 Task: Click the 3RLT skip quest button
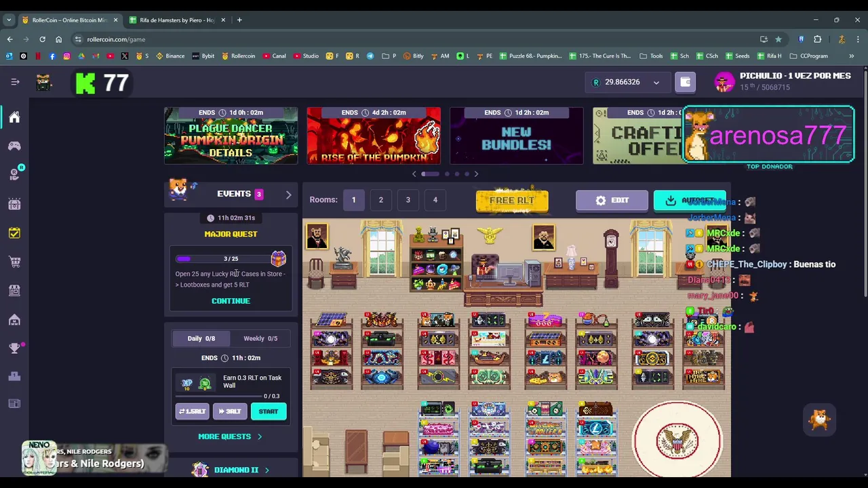point(230,411)
